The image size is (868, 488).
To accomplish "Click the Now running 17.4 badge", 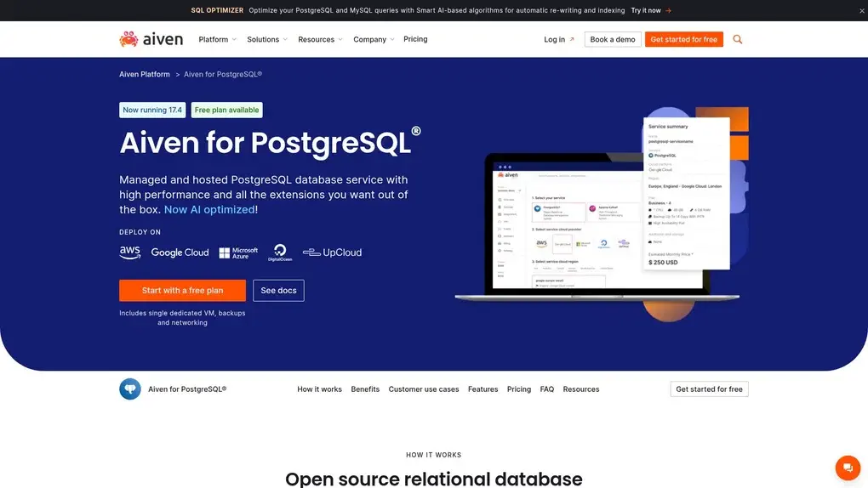I will pos(152,111).
